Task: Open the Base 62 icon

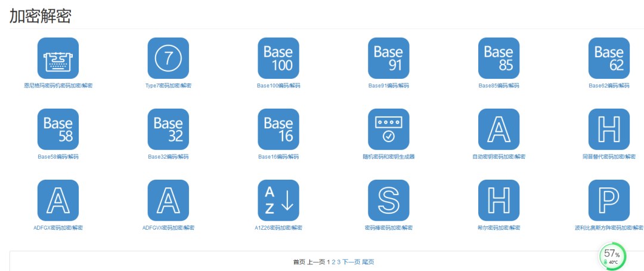Action: point(609,58)
